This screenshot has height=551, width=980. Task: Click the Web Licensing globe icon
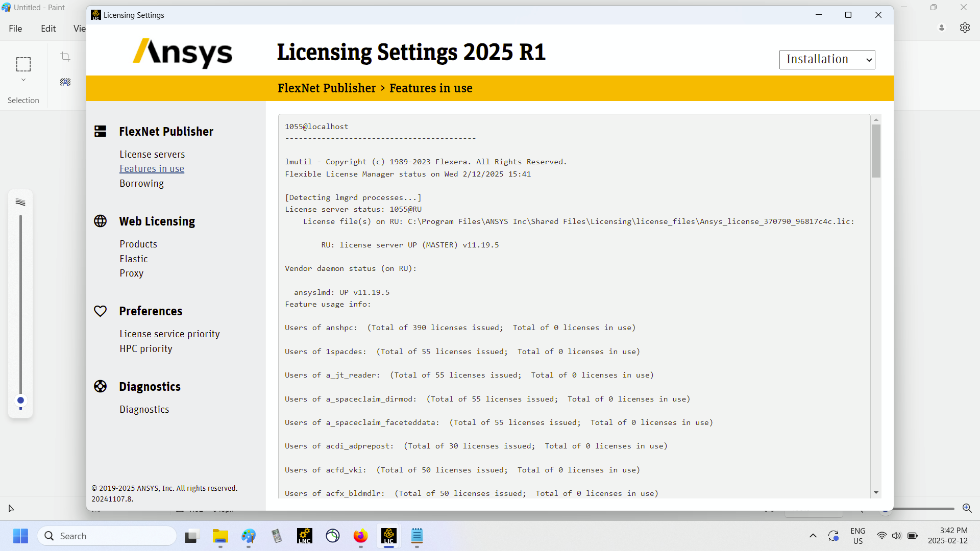[100, 221]
